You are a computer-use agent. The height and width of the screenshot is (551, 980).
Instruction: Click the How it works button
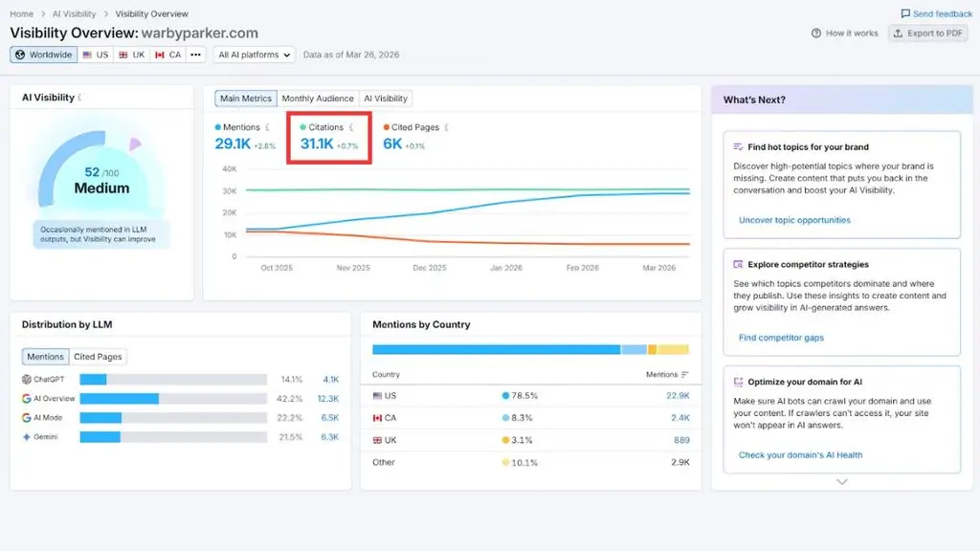(845, 33)
